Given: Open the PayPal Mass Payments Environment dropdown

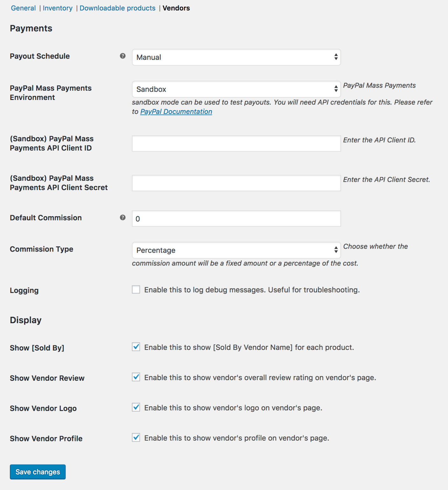Looking at the screenshot, I should [236, 89].
